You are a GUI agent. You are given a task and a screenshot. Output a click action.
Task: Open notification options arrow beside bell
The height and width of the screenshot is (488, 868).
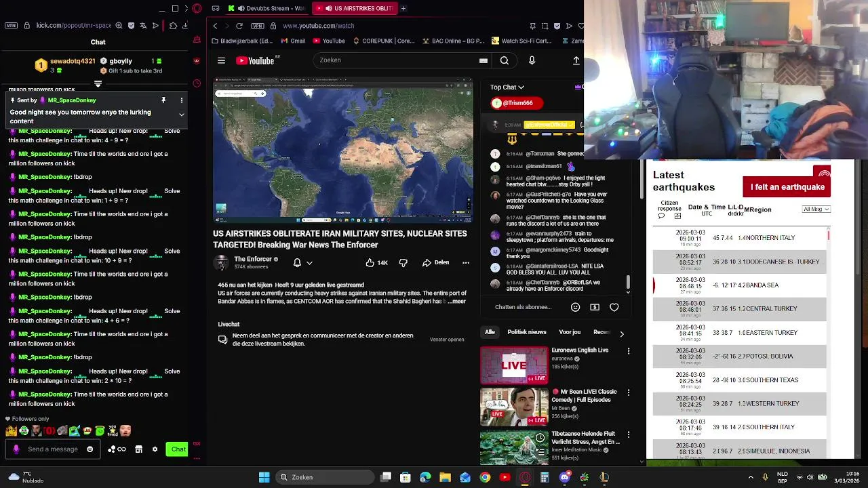click(x=309, y=263)
